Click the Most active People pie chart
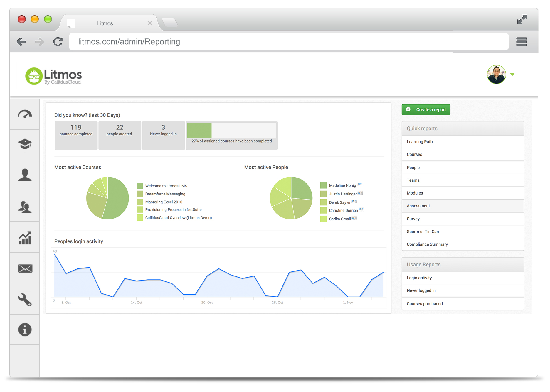 point(291,198)
